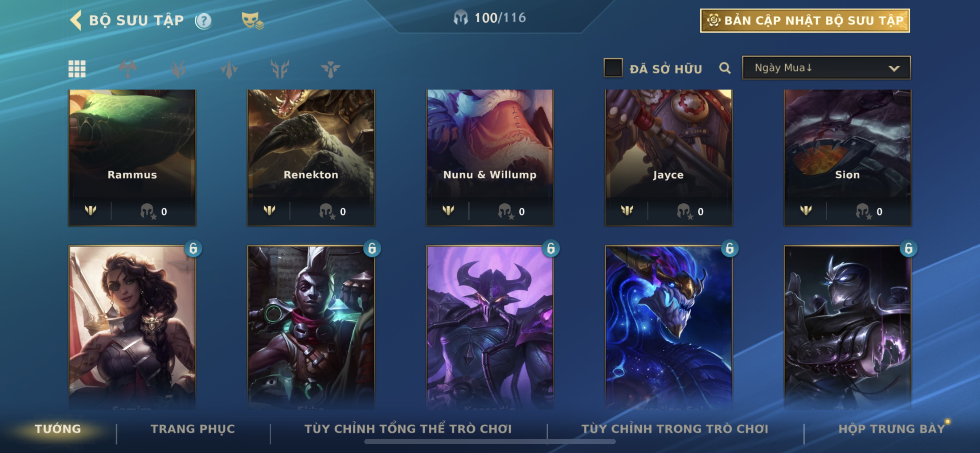The height and width of the screenshot is (453, 980).
Task: Switch to the TRANG PHỤC tab
Action: (193, 429)
